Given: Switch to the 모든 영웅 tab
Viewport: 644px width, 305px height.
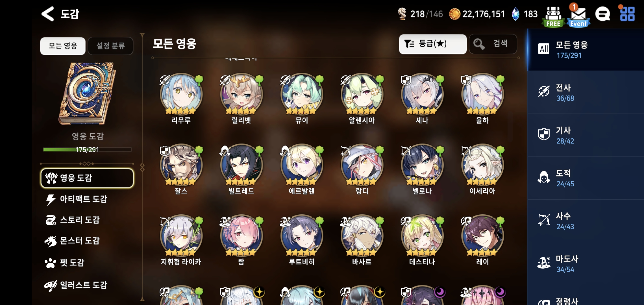Looking at the screenshot, I should click(63, 46).
